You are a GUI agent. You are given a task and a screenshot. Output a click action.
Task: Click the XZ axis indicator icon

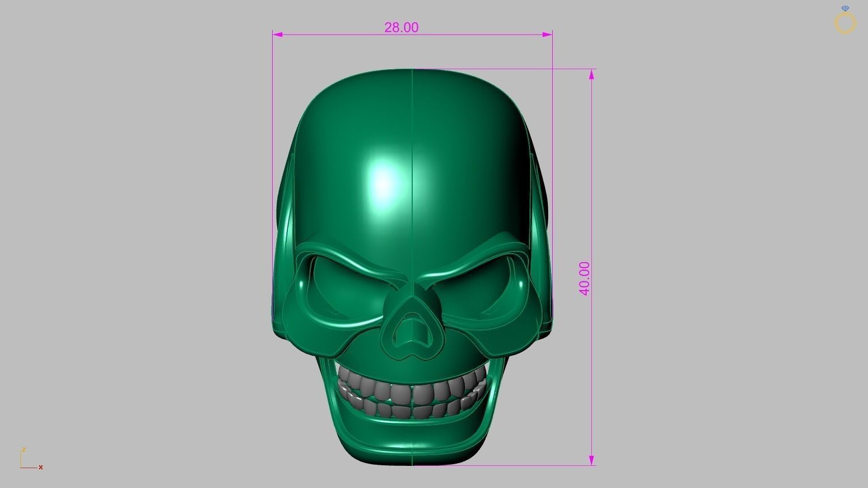click(31, 459)
